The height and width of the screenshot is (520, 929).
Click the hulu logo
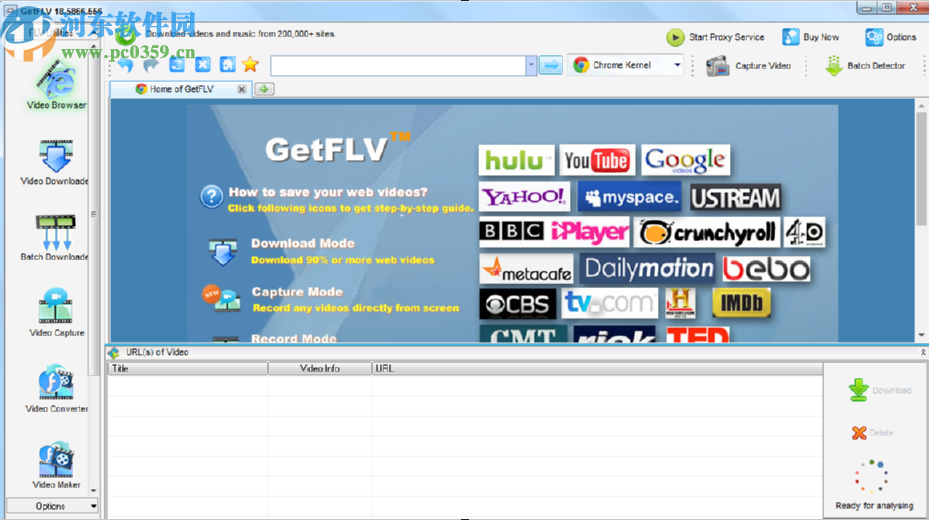click(517, 160)
